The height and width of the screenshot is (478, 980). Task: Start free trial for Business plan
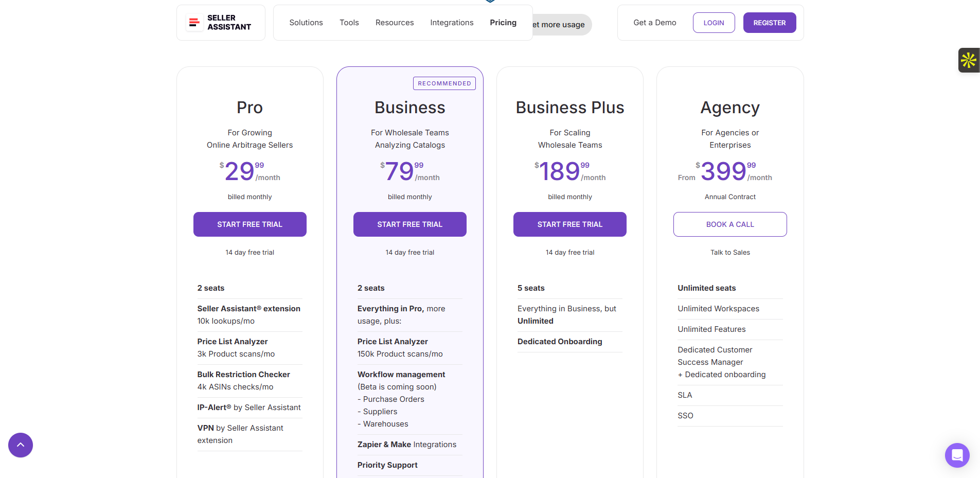pyautogui.click(x=410, y=224)
